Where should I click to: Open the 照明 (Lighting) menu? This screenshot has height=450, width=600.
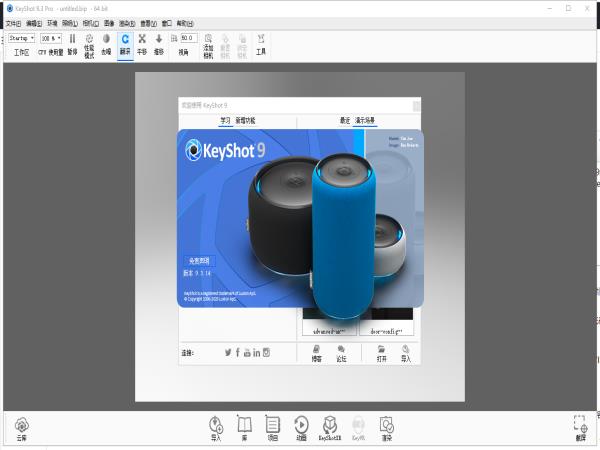click(70, 24)
